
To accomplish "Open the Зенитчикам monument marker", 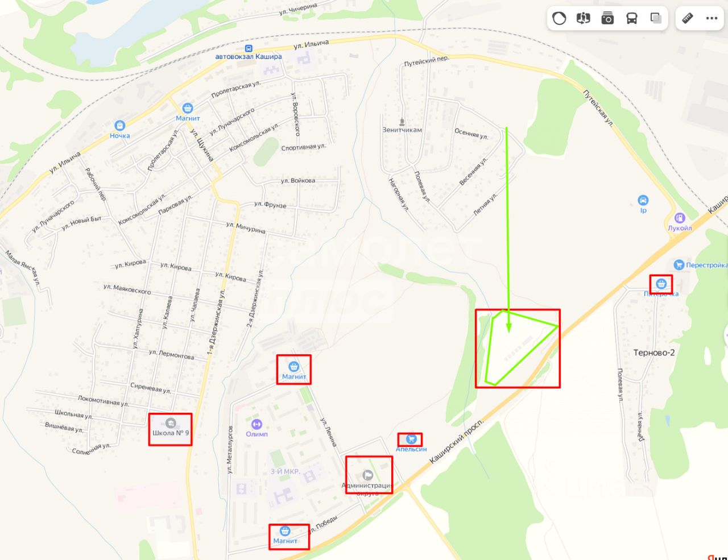I will (402, 121).
